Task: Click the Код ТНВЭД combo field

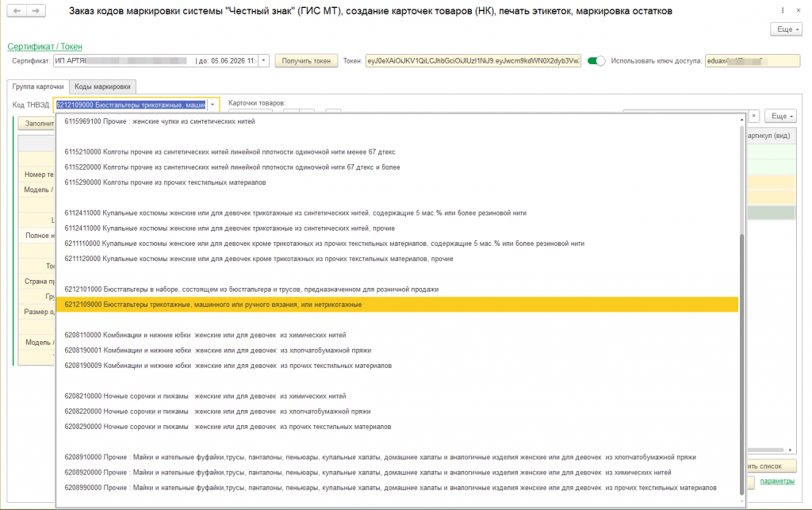Action: tap(131, 105)
